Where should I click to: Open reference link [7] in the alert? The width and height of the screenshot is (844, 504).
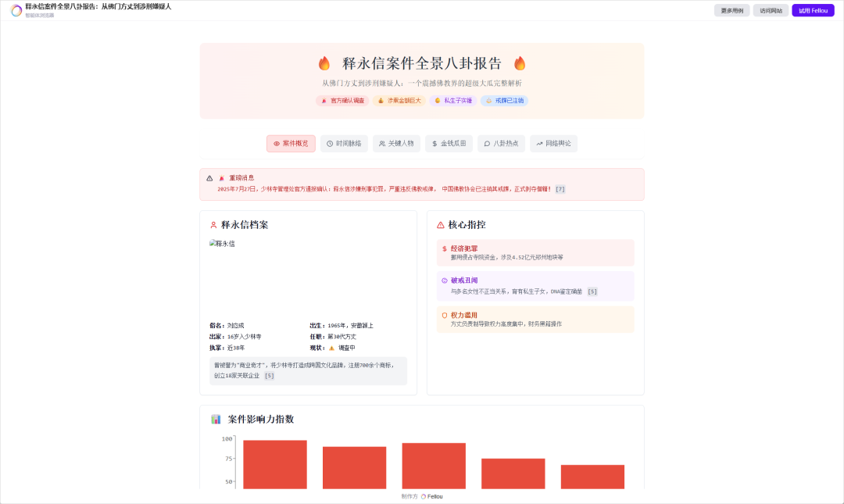pos(560,187)
